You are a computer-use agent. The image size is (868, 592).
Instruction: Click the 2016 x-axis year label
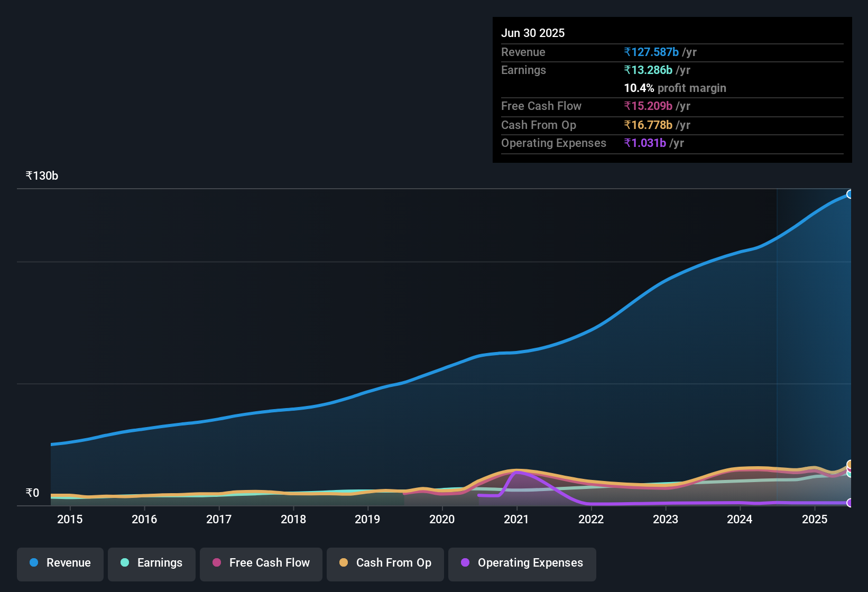tap(144, 519)
